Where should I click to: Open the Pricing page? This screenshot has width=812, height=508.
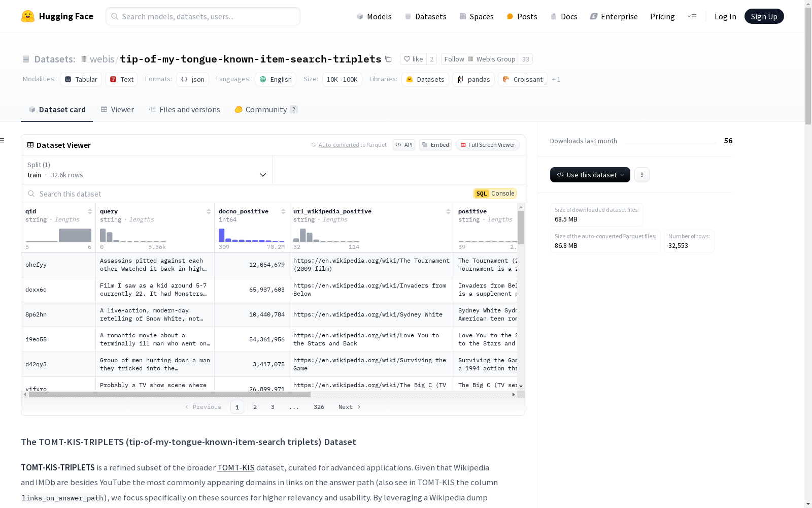point(662,16)
